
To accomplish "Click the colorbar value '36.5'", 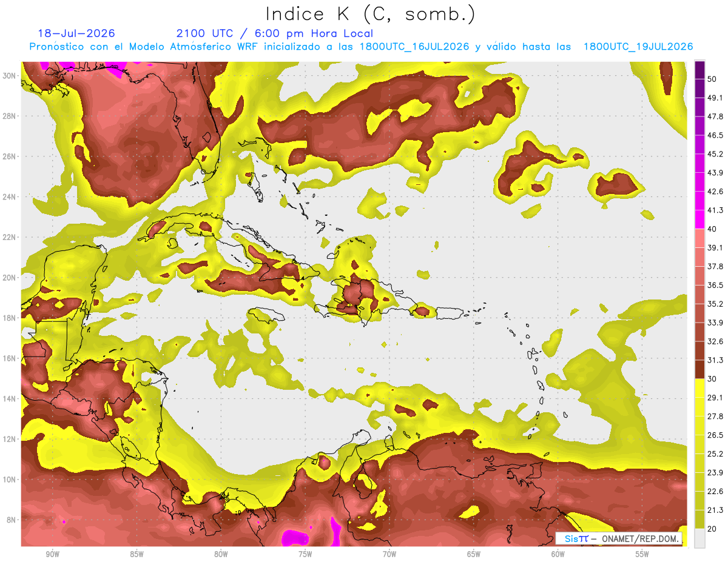I will click(715, 285).
